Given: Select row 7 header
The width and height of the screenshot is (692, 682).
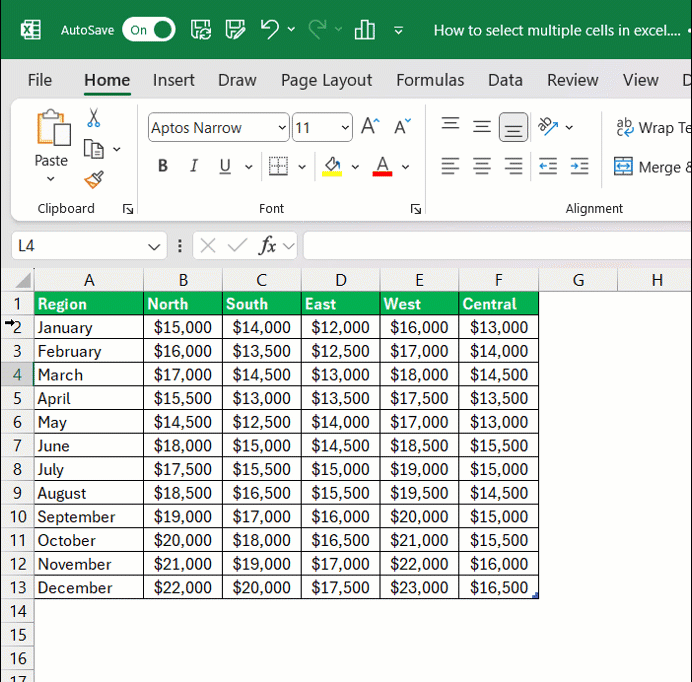Looking at the screenshot, I should tap(17, 445).
